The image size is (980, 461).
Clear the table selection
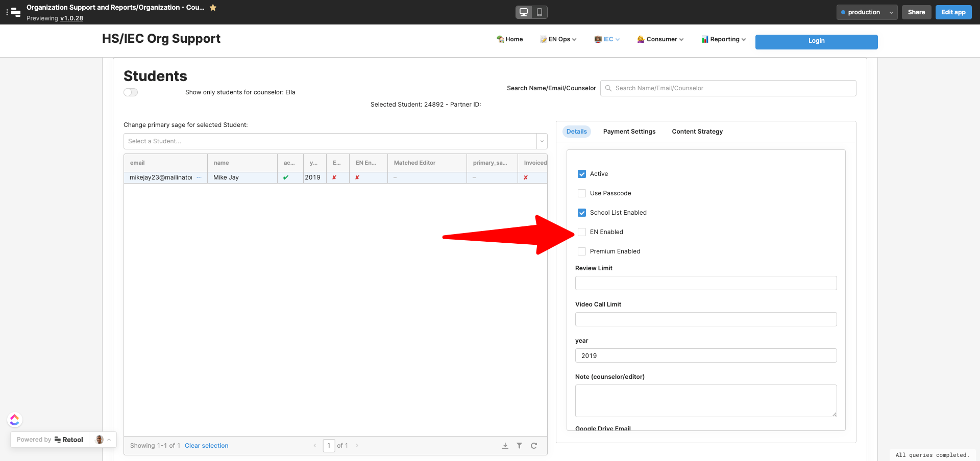(207, 446)
